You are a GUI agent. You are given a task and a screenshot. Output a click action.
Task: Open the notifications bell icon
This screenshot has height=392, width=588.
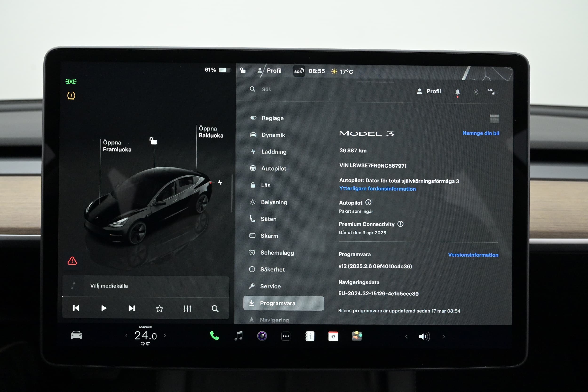(457, 92)
